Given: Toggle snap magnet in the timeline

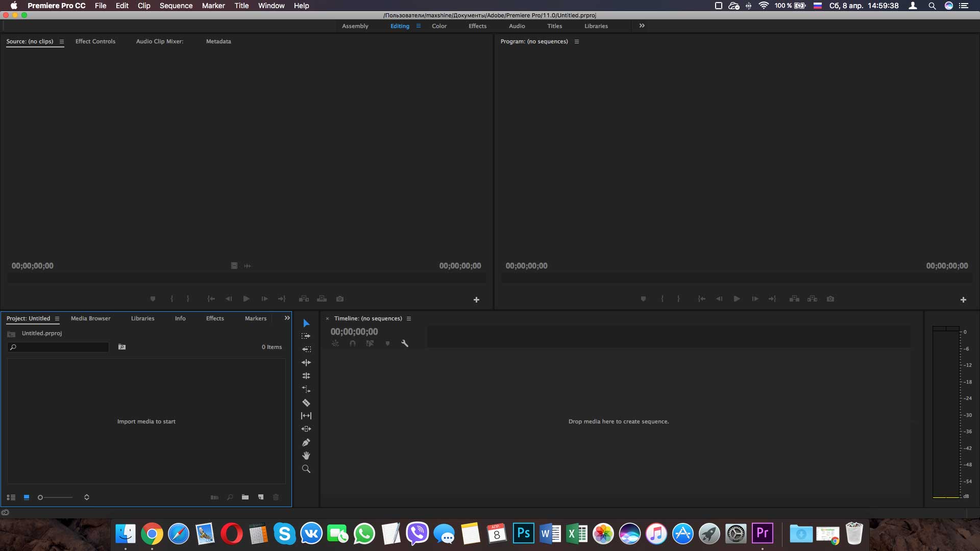Looking at the screenshot, I should [x=353, y=343].
